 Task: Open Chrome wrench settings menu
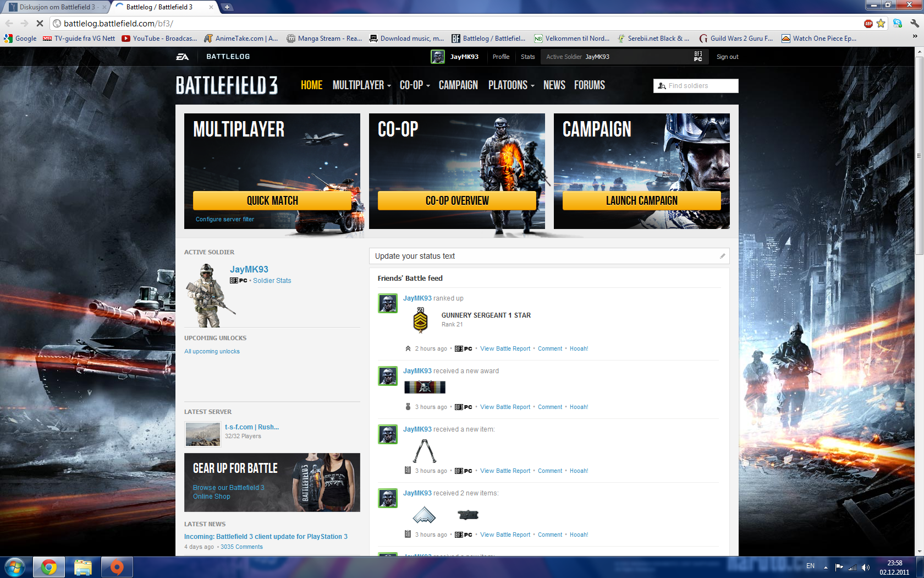(x=915, y=23)
